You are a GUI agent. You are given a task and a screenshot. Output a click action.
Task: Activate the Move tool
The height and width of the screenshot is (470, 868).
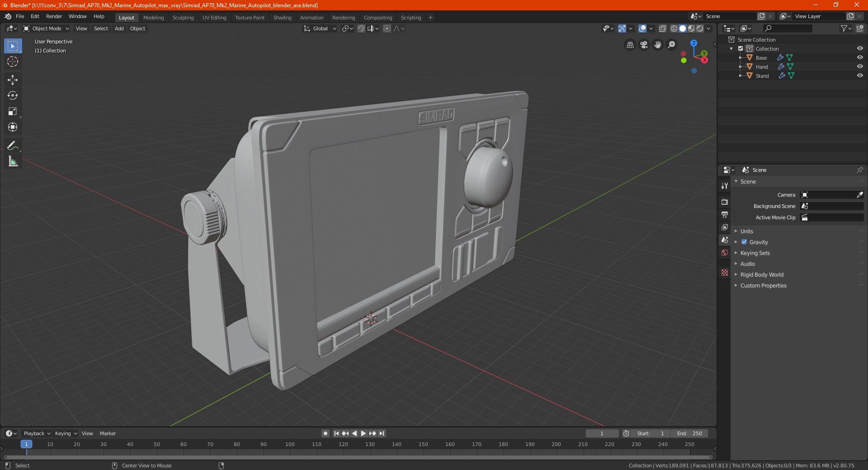(13, 80)
